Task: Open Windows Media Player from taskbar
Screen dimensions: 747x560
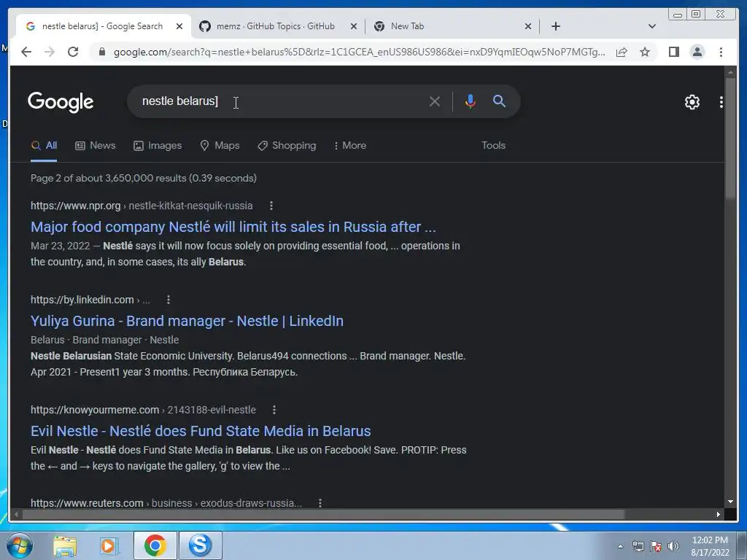Action: click(109, 545)
